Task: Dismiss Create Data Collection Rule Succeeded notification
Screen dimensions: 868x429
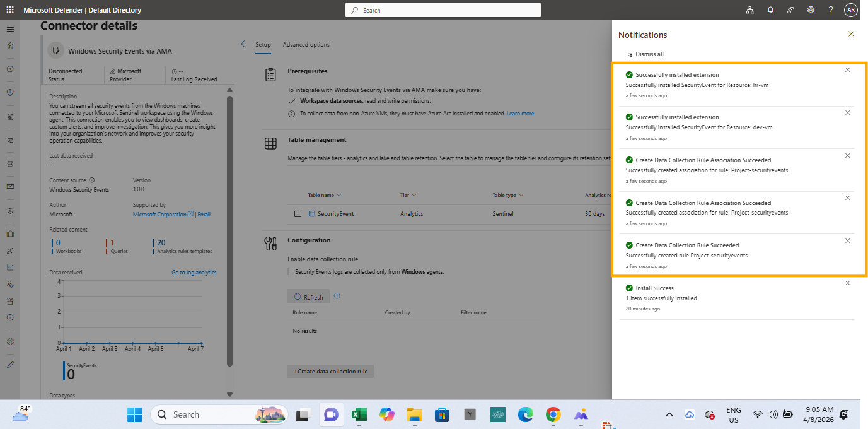Action: point(848,240)
